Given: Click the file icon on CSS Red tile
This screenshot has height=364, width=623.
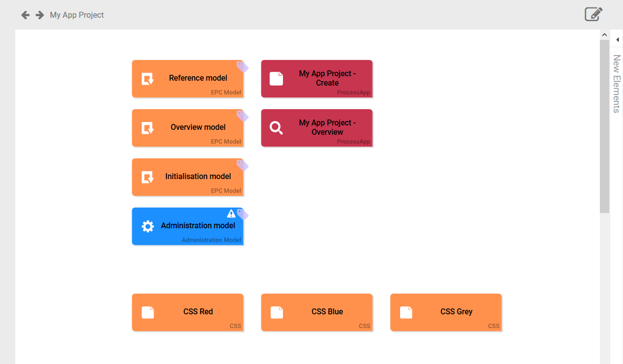Looking at the screenshot, I should [148, 312].
